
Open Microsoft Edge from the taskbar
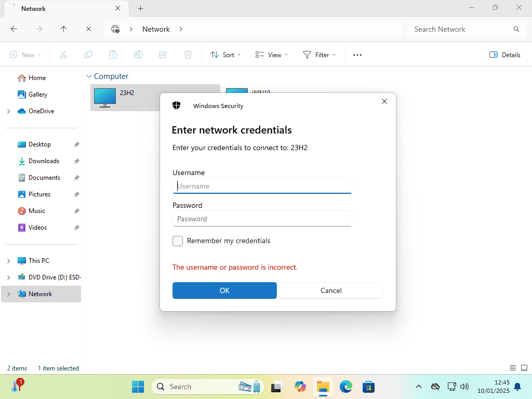pos(345,387)
